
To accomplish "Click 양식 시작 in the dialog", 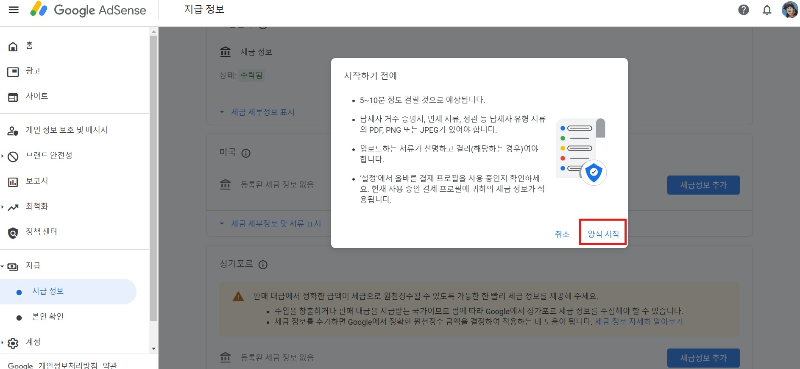I will (603, 234).
